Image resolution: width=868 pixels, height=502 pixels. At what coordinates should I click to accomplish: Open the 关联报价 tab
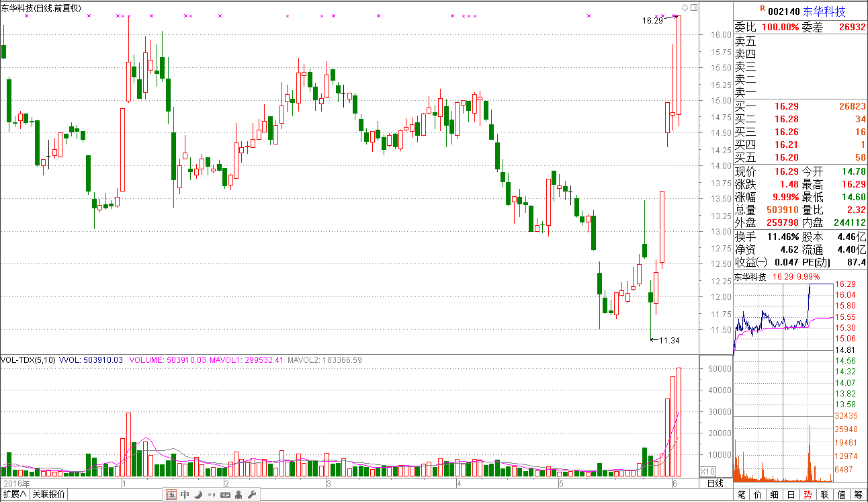(49, 495)
